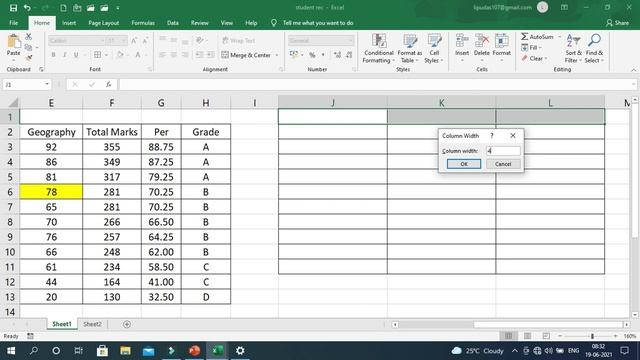Open Sort & Filter menu
The width and height of the screenshot is (640, 360).
[573, 48]
